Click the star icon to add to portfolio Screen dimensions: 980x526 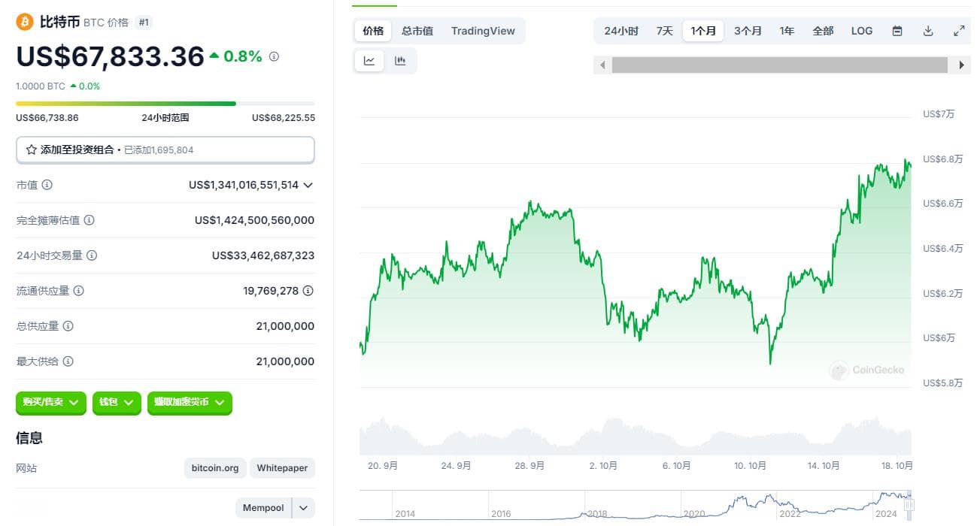32,150
